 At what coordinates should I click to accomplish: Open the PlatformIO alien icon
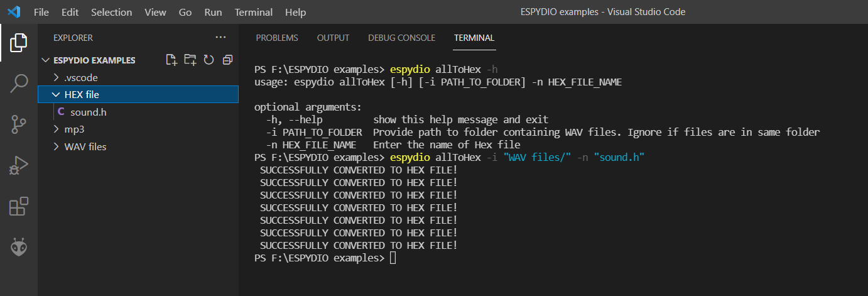click(x=19, y=247)
